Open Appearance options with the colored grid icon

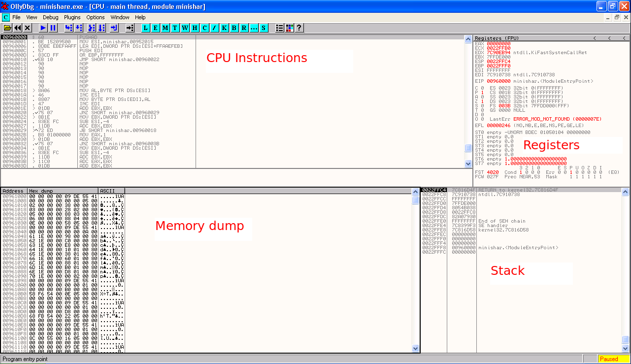click(290, 28)
